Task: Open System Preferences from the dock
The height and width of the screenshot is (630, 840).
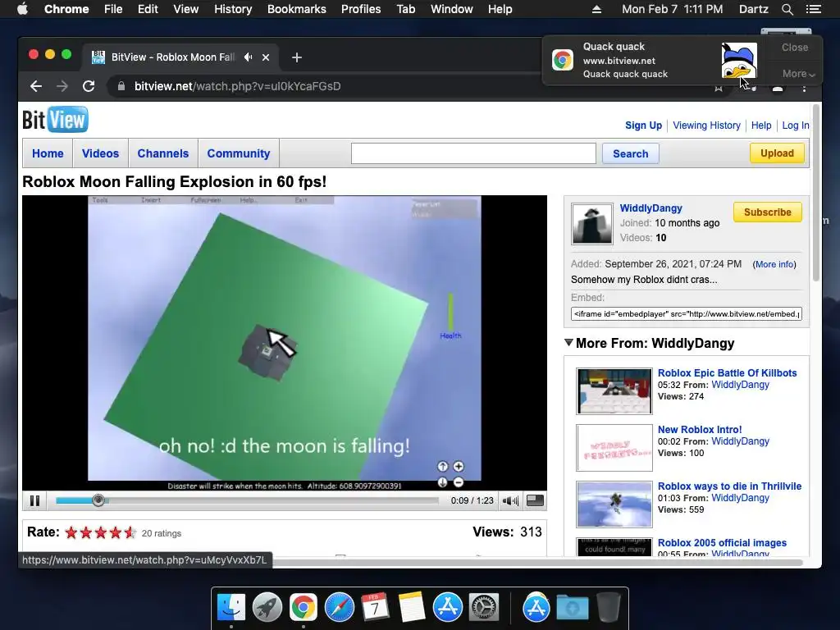Action: click(x=484, y=608)
